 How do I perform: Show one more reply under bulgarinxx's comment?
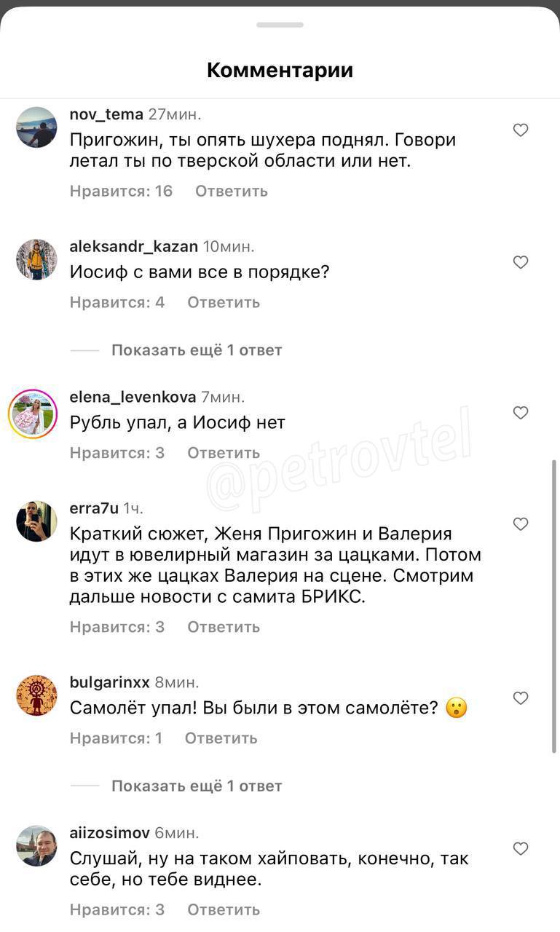pos(197,786)
